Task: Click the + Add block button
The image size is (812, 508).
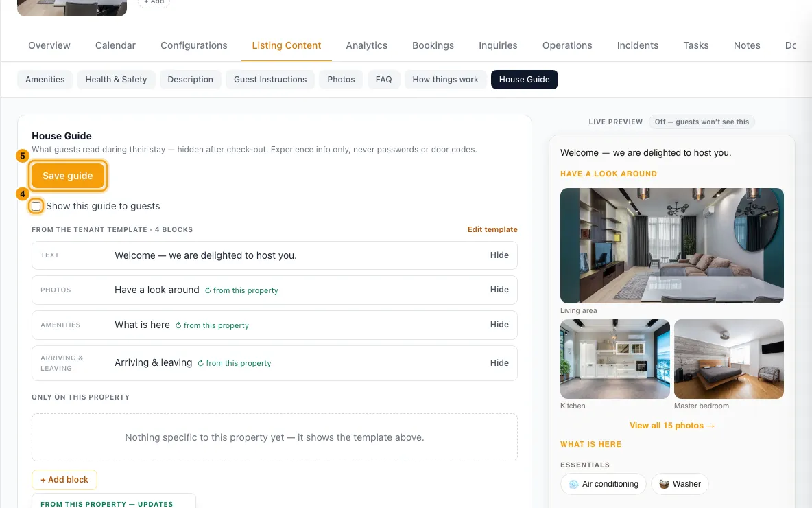Action: click(64, 479)
